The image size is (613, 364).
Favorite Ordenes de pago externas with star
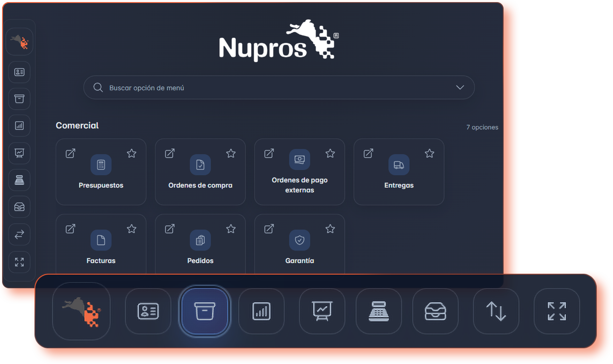[x=330, y=153]
